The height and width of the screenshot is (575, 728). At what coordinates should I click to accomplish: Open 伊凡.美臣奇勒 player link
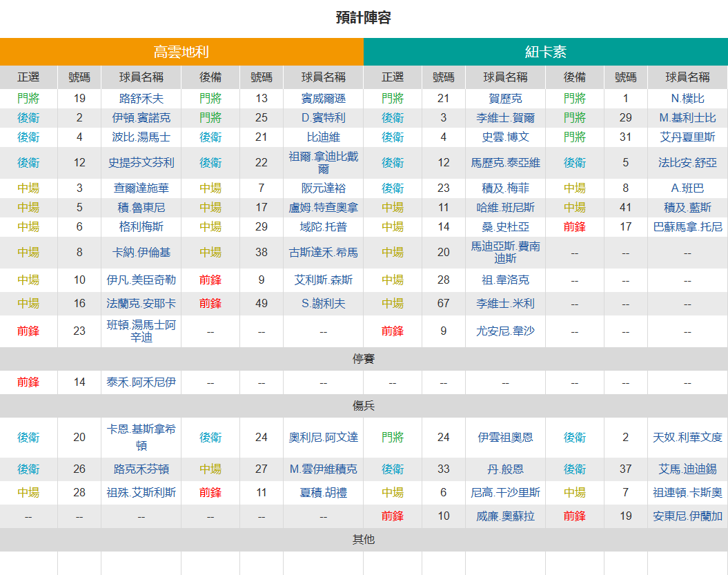click(141, 280)
